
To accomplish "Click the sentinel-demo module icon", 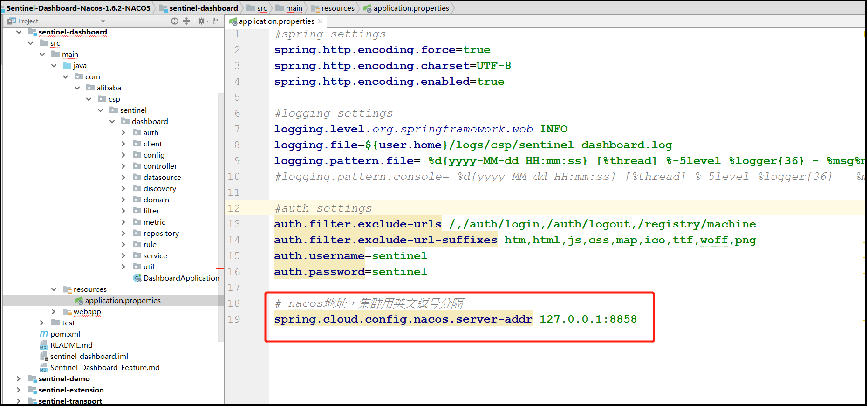I will click(32, 379).
